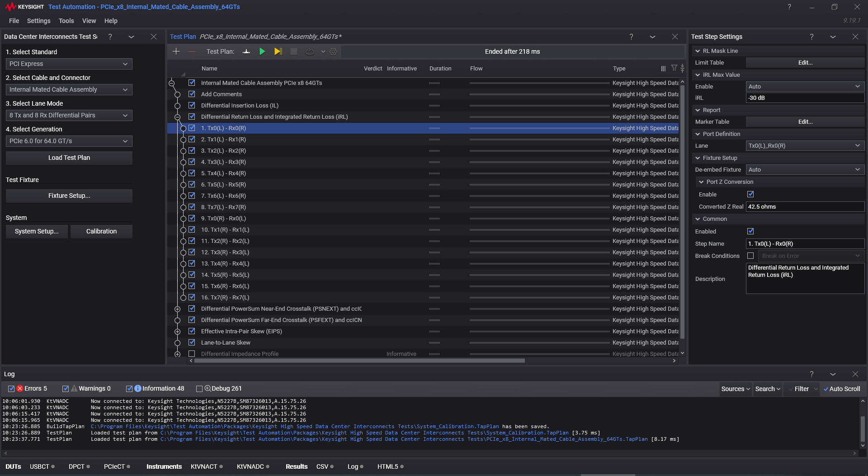This screenshot has height=476, width=868.
Task: Open the Tools menu
Action: click(66, 21)
